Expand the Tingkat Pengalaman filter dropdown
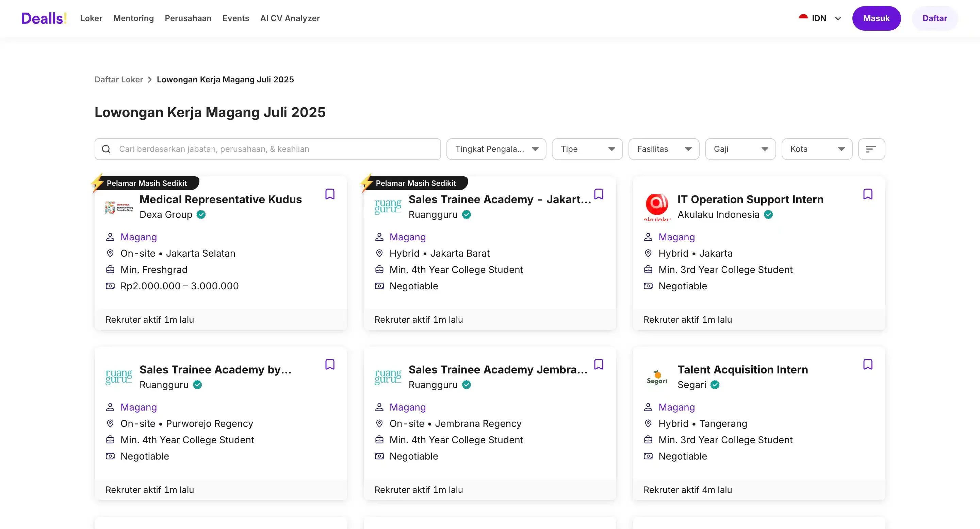Image resolution: width=980 pixels, height=529 pixels. tap(496, 149)
